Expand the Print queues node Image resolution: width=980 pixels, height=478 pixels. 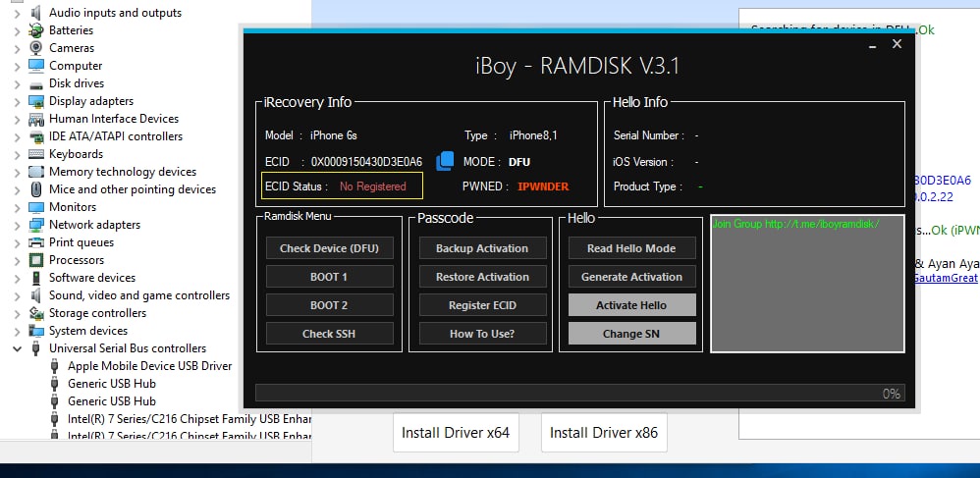pos(17,242)
